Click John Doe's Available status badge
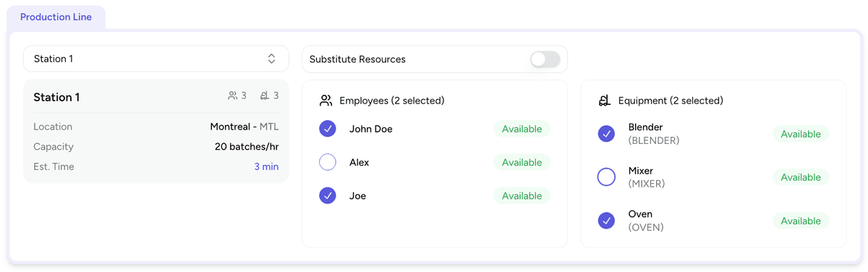This screenshot has height=272, width=868. click(522, 129)
